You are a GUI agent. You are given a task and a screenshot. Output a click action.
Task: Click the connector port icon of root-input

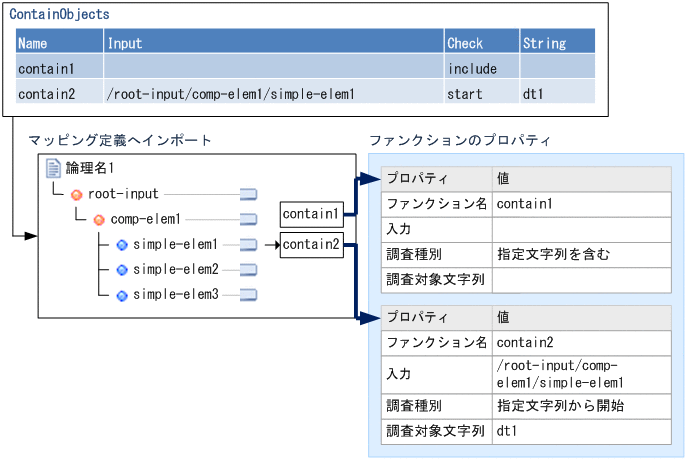pyautogui.click(x=249, y=194)
